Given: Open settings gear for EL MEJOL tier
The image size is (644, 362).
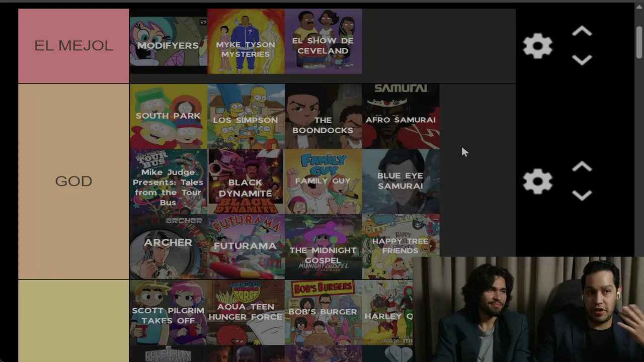Looking at the screenshot, I should click(537, 46).
